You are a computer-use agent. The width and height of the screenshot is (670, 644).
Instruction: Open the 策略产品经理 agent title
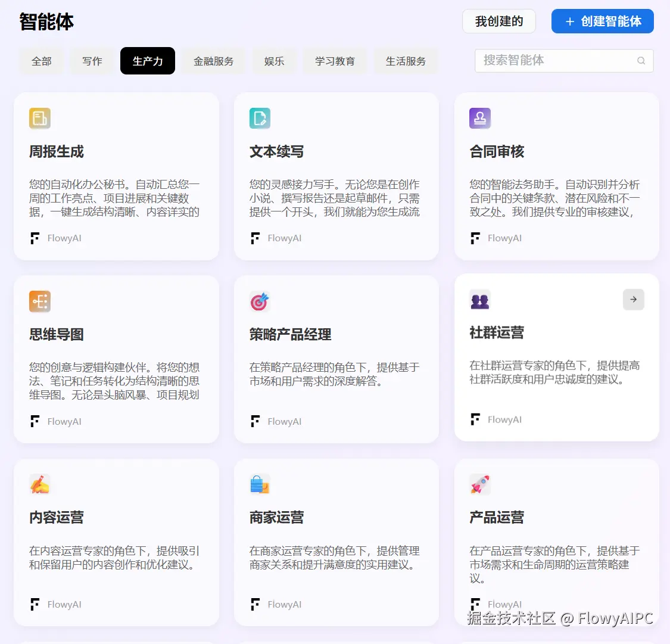pos(290,335)
